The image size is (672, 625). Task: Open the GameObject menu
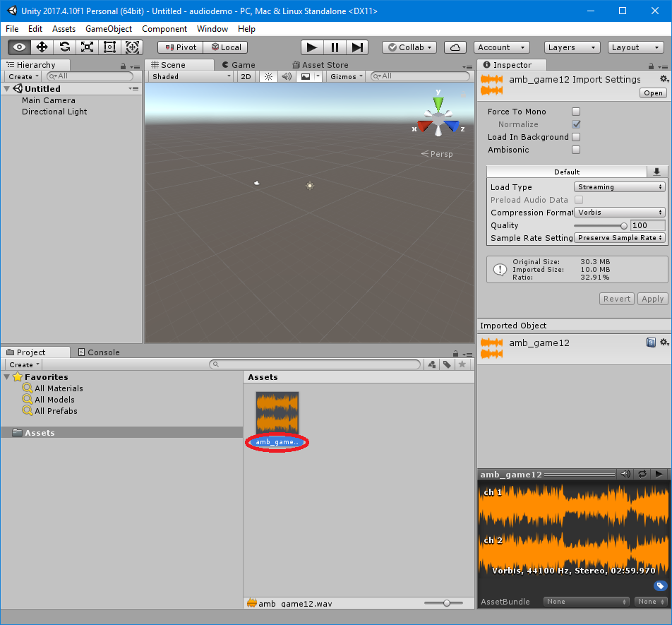(109, 29)
